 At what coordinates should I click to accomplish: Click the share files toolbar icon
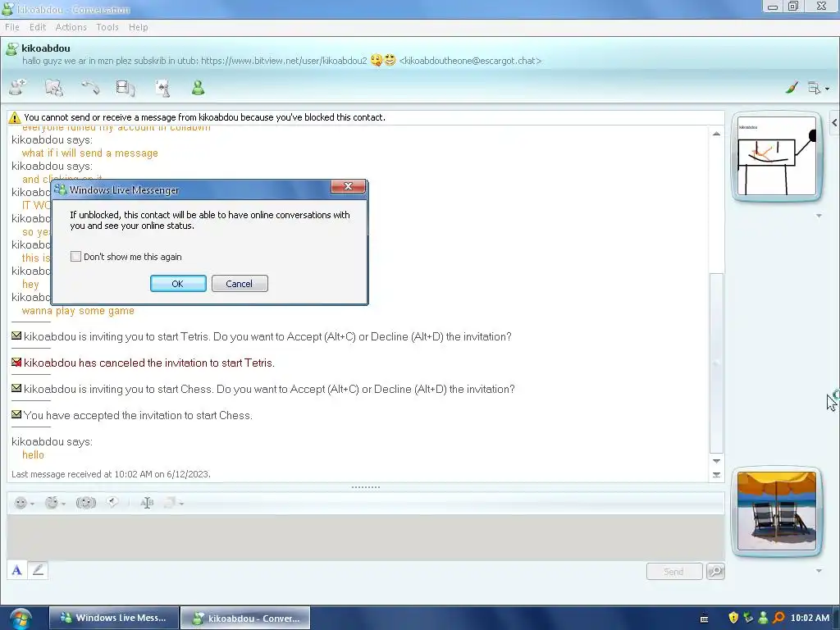point(54,87)
